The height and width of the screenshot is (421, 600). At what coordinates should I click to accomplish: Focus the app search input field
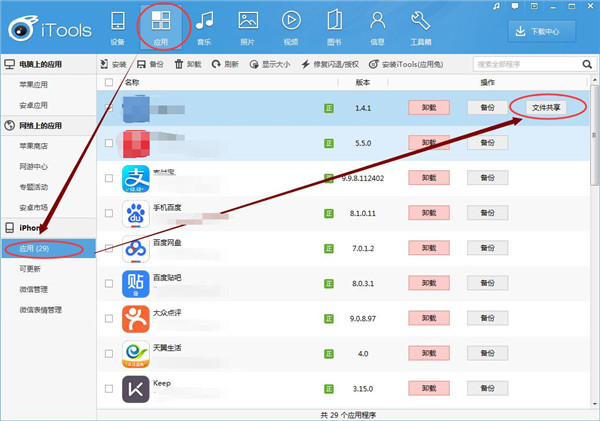(527, 64)
